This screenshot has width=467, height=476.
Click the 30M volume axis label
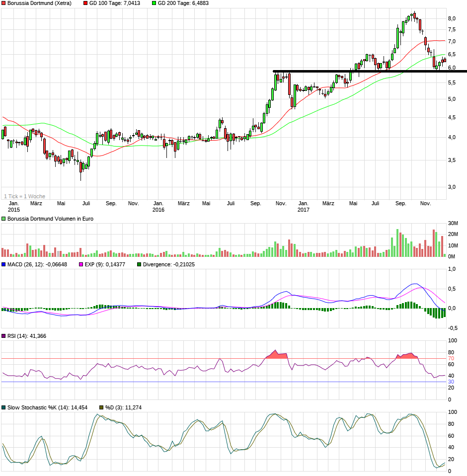click(453, 224)
